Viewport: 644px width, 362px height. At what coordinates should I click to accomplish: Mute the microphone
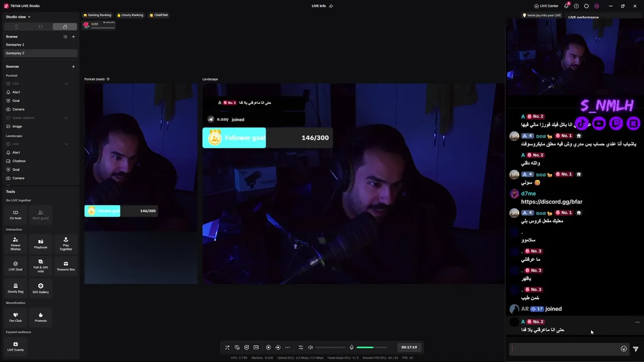[352, 347]
